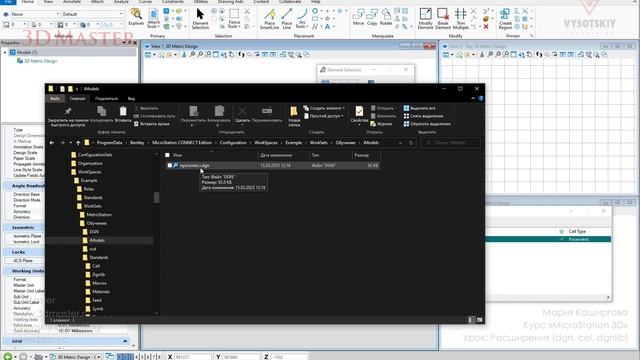
Task: Go back in the File Explorer navigation
Action: click(52, 143)
